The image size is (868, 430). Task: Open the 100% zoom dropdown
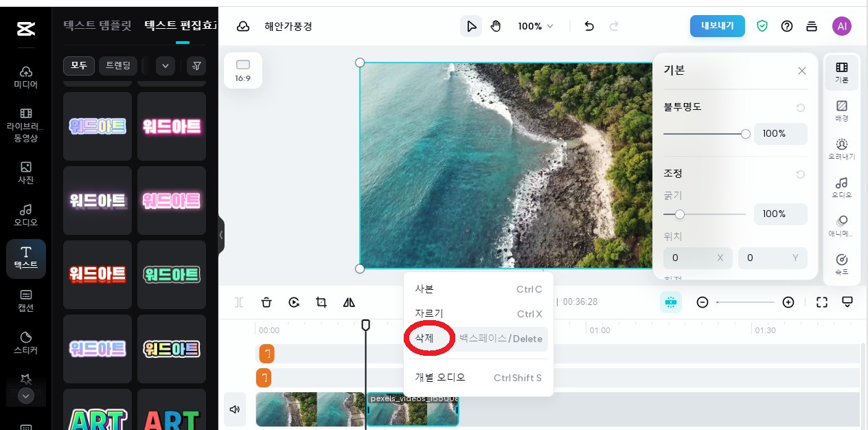pyautogui.click(x=536, y=26)
